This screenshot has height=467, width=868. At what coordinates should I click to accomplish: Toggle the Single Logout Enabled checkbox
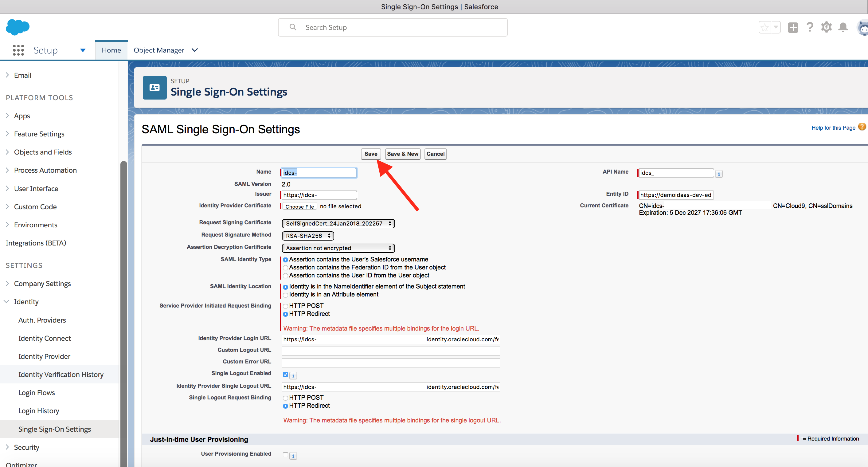click(x=285, y=375)
